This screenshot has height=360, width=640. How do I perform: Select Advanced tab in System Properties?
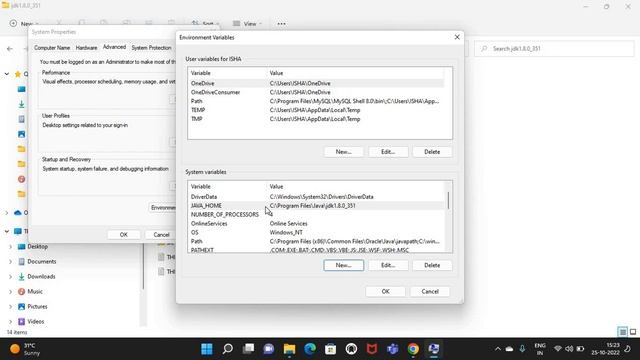click(114, 47)
